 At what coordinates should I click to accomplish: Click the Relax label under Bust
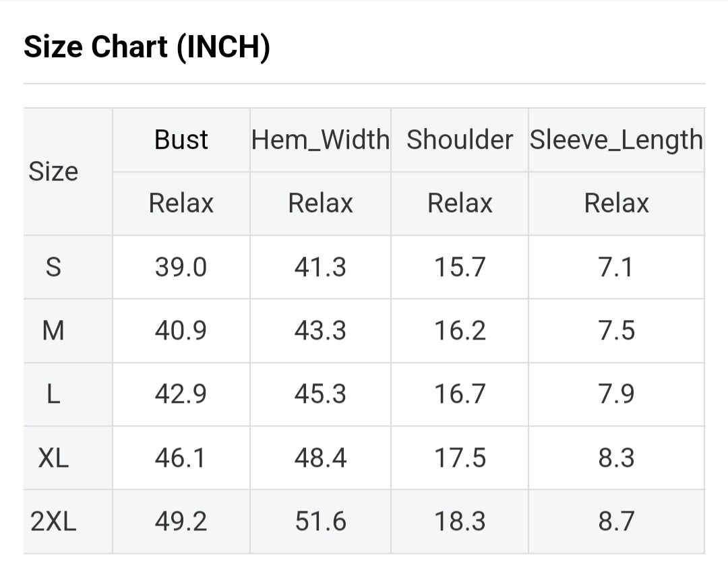[181, 203]
